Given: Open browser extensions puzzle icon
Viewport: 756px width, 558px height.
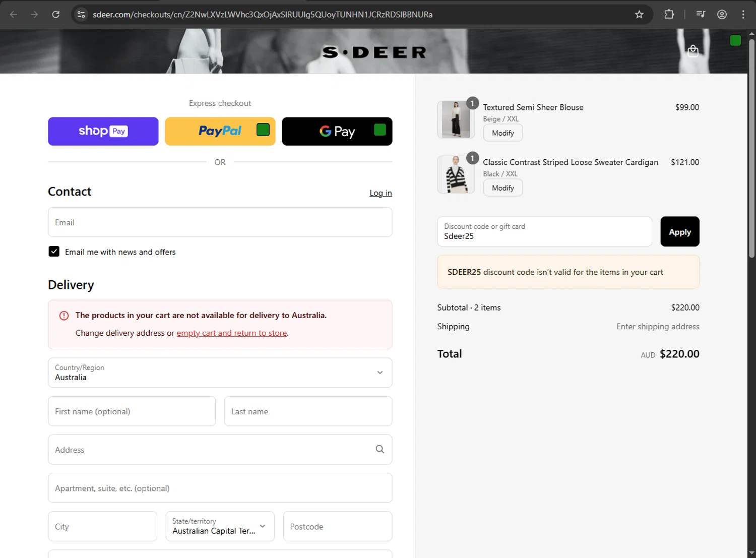Looking at the screenshot, I should [x=669, y=15].
